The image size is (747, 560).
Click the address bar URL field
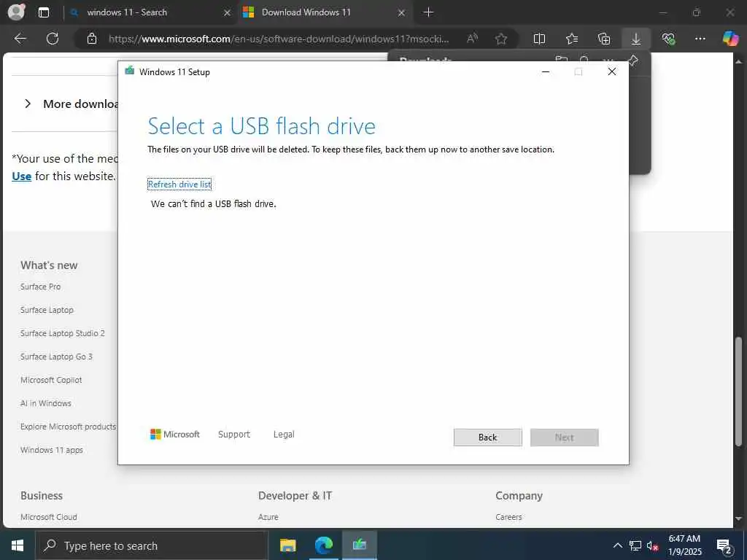tap(279, 39)
